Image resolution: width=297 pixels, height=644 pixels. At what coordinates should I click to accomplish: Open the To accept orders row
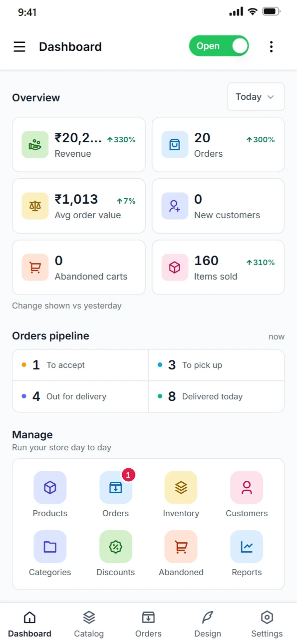[80, 365]
